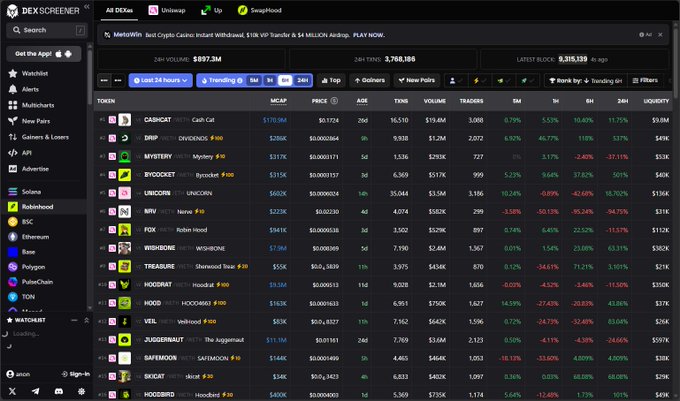The image size is (680, 401).
Task: Close the MetaWin ad banner
Action: pos(660,35)
